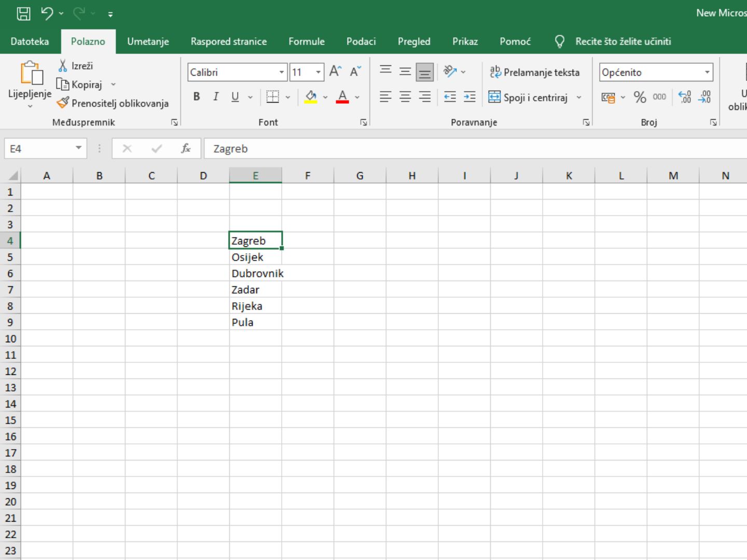Open the Undo history dropdown arrow

[x=61, y=13]
